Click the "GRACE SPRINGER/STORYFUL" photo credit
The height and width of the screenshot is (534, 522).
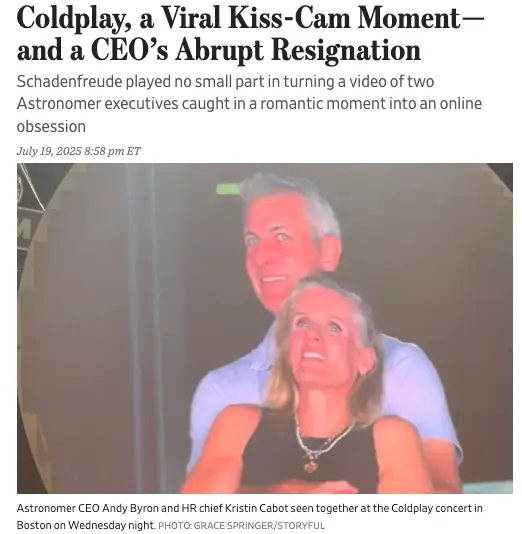click(259, 526)
